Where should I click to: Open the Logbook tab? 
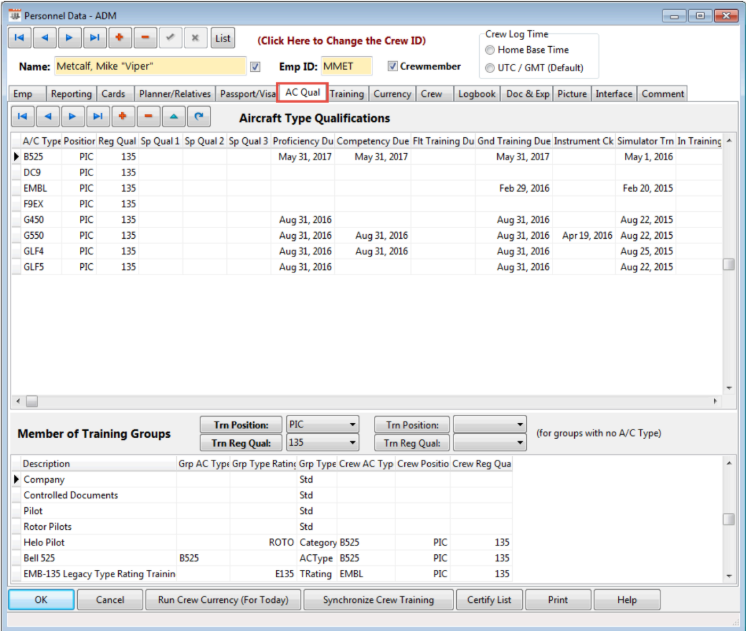476,94
